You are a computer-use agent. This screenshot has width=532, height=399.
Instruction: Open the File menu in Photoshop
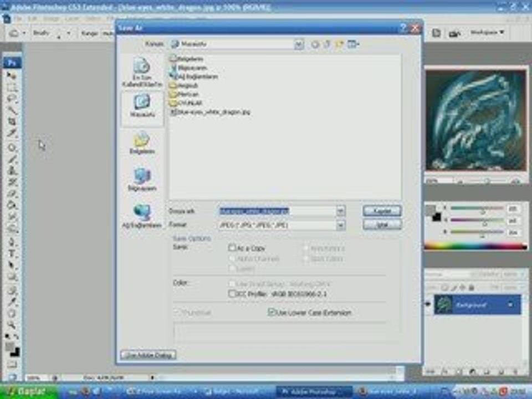tap(18, 19)
